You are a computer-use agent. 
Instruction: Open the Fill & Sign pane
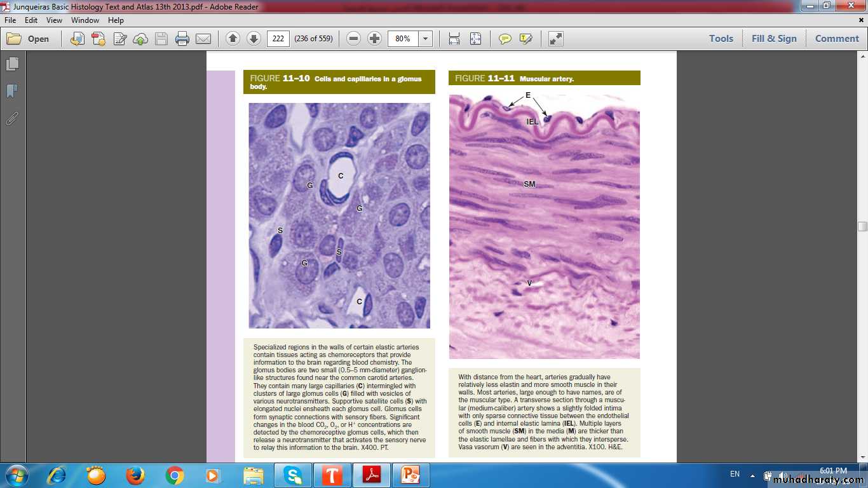coord(773,39)
